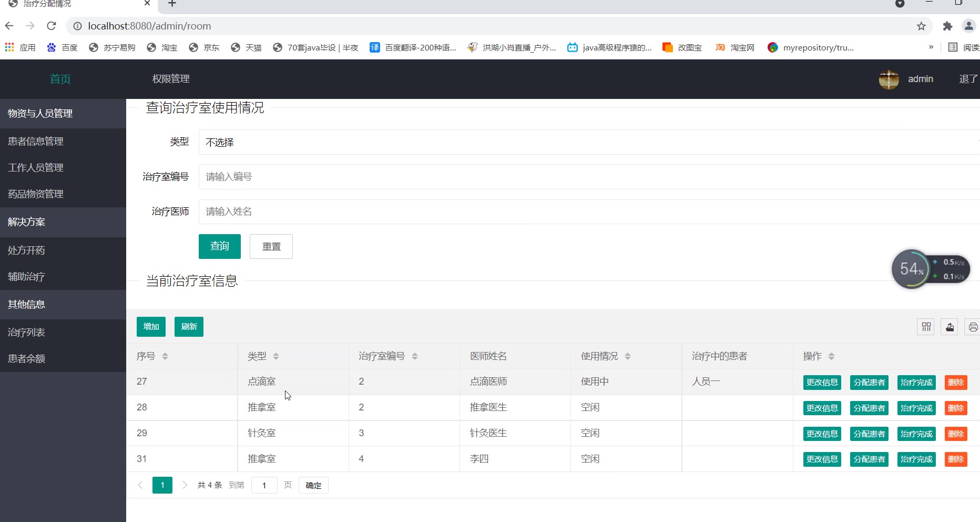
Task: Click 分配患者 for row 28
Action: tap(869, 408)
